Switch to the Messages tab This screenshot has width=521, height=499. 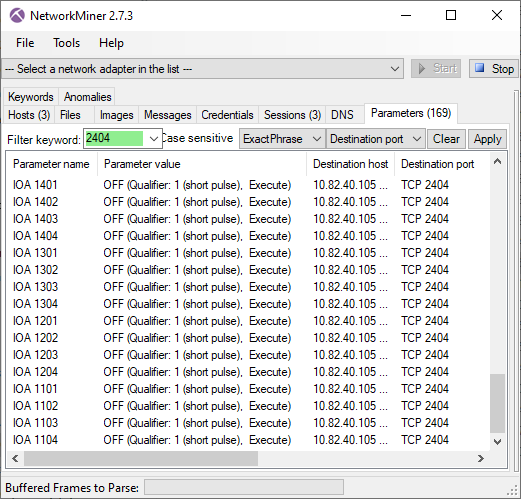(168, 115)
